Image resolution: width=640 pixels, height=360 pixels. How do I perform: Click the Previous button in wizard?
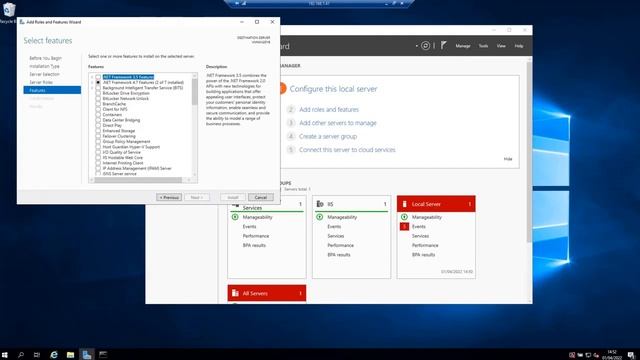pos(169,197)
